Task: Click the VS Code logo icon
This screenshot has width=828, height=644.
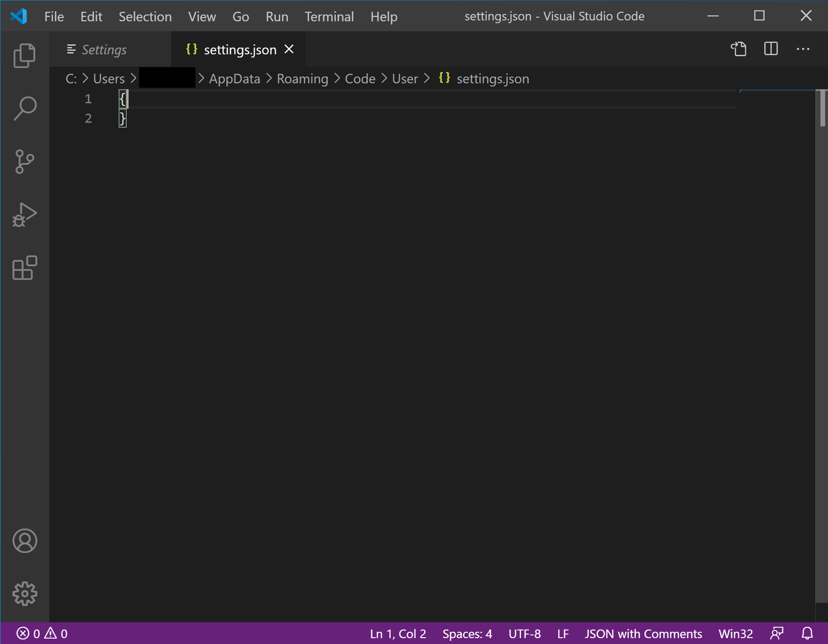Action: 19,16
